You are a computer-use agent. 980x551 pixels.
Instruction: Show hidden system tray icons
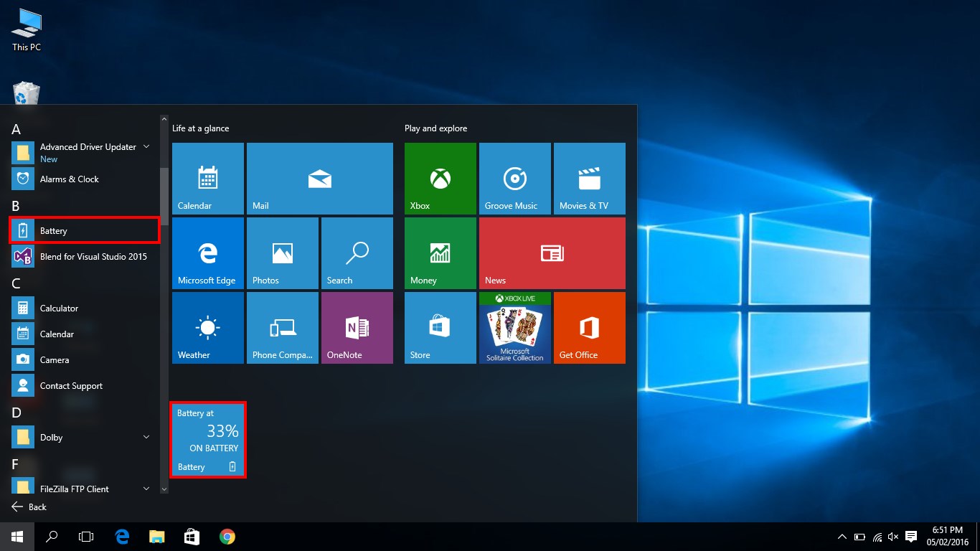coord(842,537)
